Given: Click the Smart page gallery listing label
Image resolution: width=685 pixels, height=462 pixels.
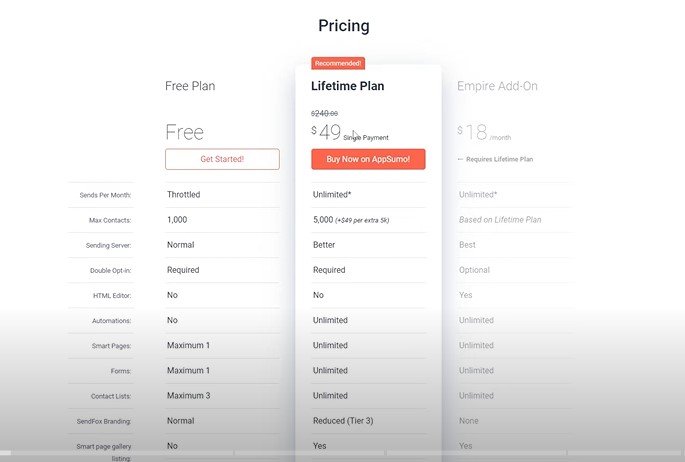Looking at the screenshot, I should pyautogui.click(x=104, y=452).
